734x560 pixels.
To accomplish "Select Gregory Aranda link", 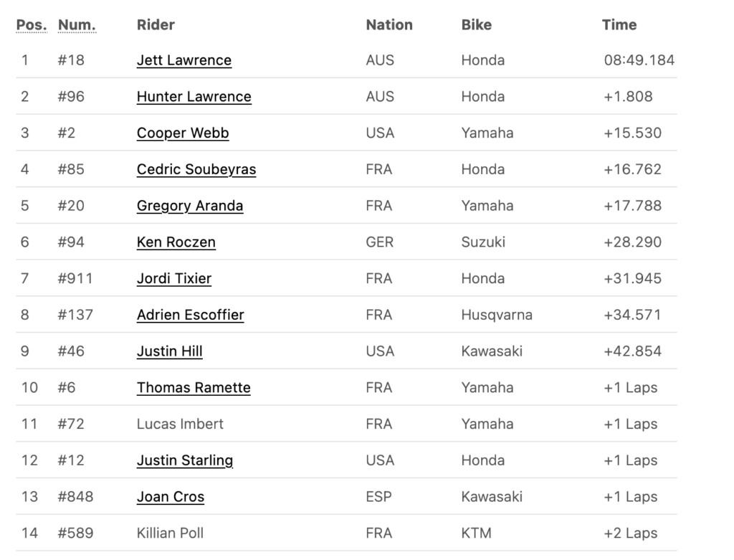I will [x=189, y=206].
